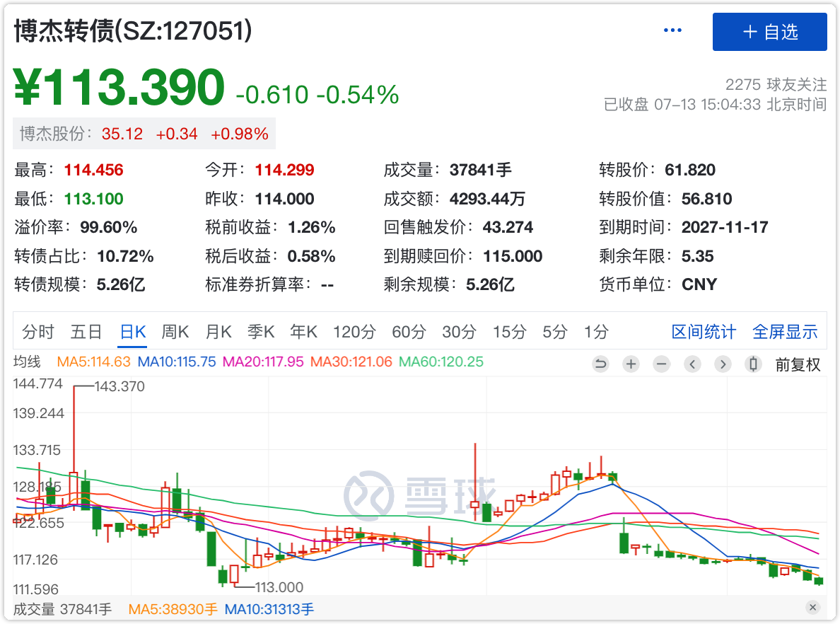This screenshot has width=840, height=624.
Task: Open the 博杰股份 underlying stock quote
Action: point(144,134)
